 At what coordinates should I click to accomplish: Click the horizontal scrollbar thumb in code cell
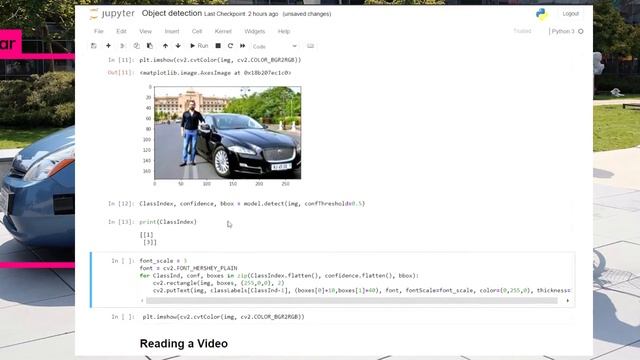pos(352,301)
